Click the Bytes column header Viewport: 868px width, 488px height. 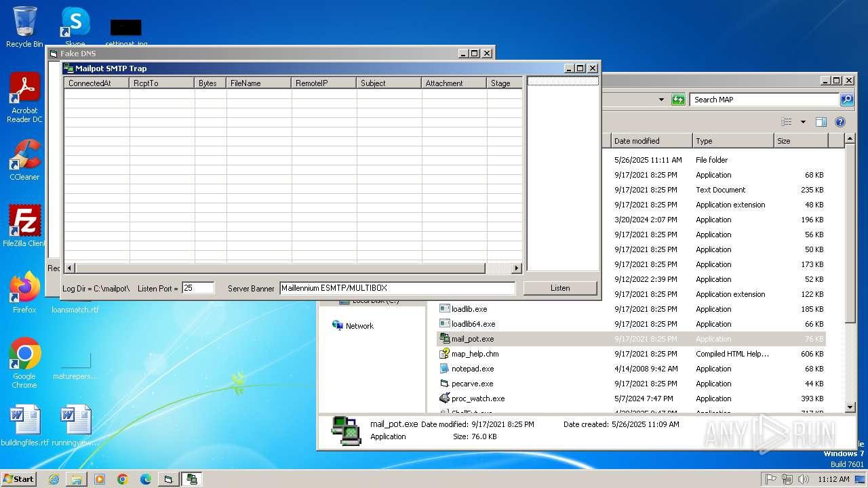coord(210,83)
